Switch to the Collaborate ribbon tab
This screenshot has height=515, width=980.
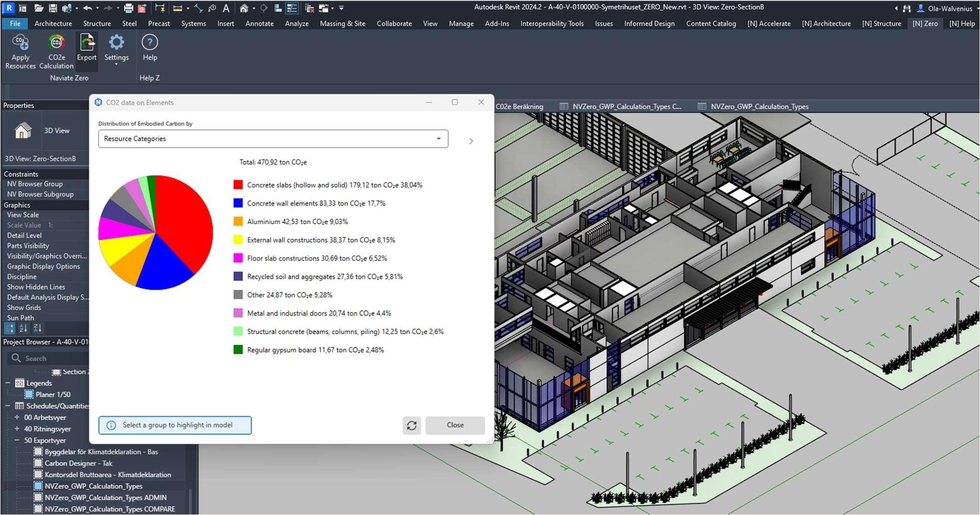[x=394, y=23]
